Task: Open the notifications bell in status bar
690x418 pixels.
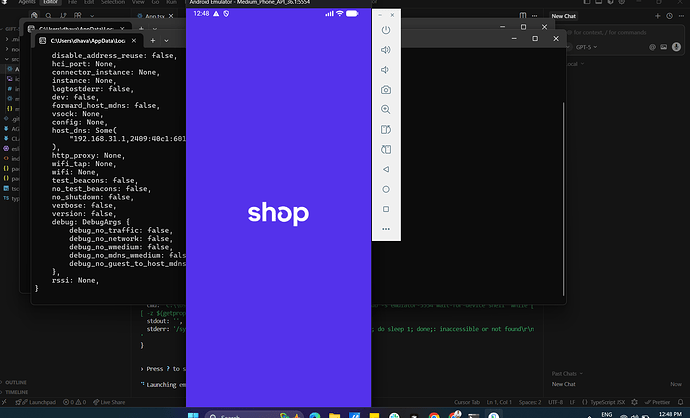Action: 680,402
